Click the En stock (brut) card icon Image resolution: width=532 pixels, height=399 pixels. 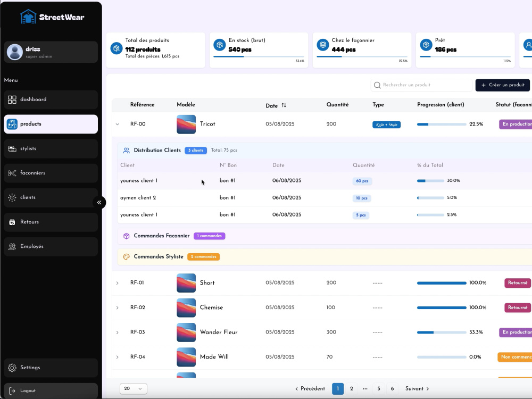coord(220,45)
